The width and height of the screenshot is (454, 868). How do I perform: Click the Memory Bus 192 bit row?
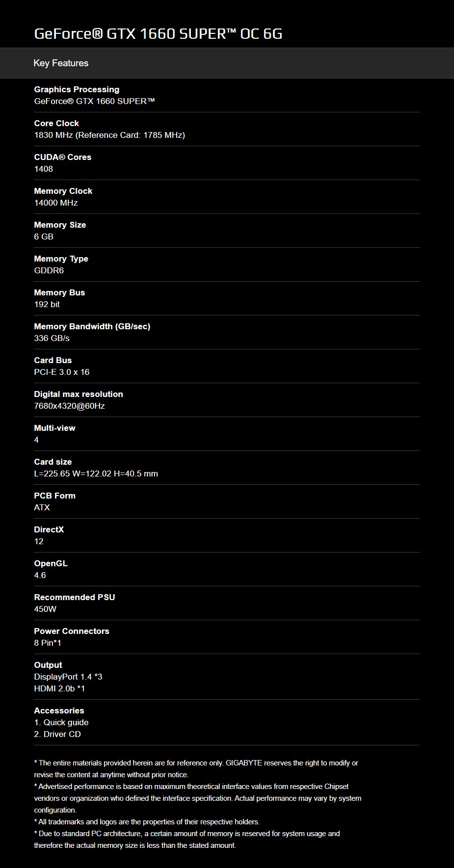pyautogui.click(x=227, y=298)
